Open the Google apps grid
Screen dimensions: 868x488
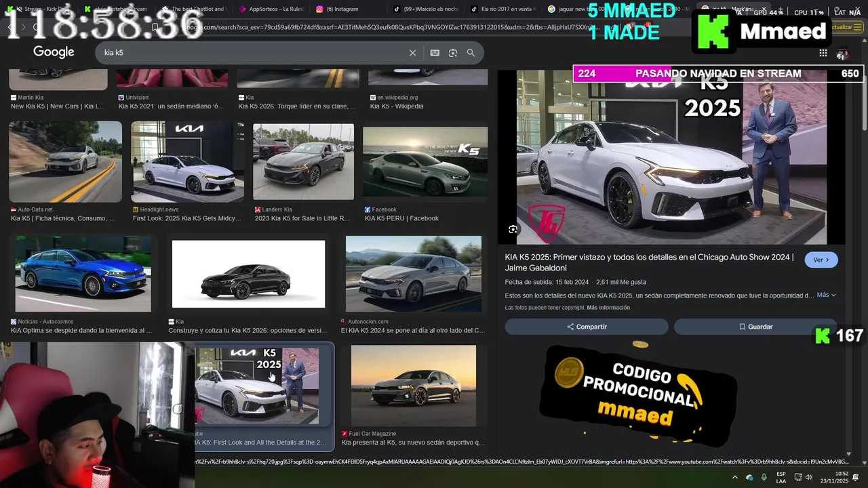point(823,53)
